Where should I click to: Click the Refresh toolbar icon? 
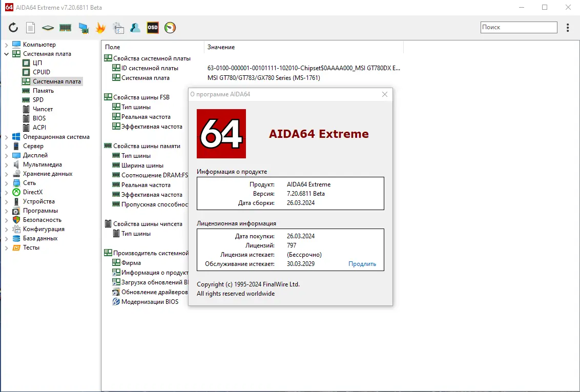(x=13, y=28)
